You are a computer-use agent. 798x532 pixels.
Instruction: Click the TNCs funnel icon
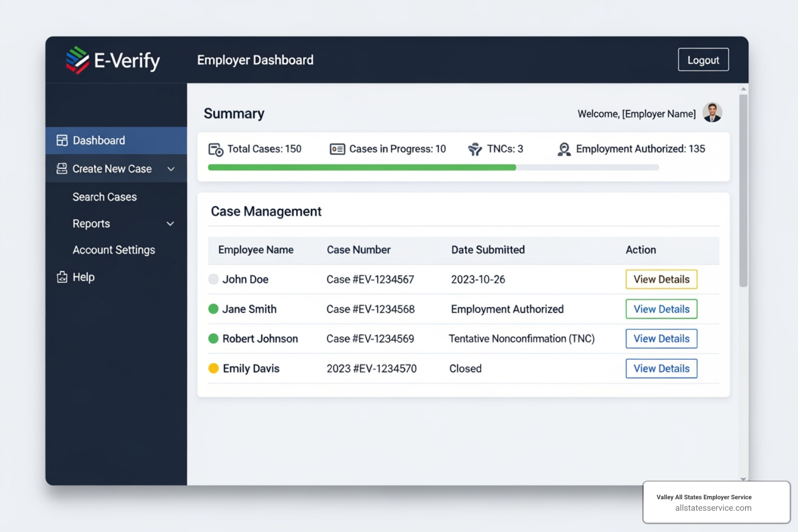(x=474, y=149)
